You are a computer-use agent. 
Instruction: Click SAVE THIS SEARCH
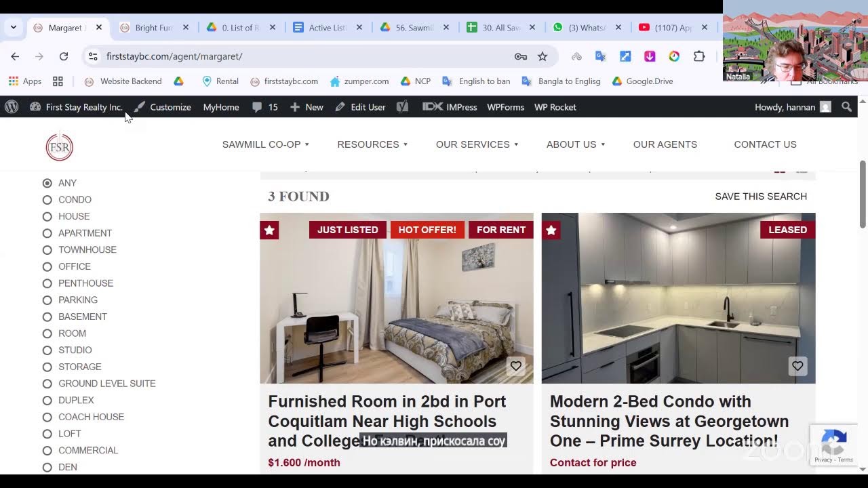coord(761,197)
